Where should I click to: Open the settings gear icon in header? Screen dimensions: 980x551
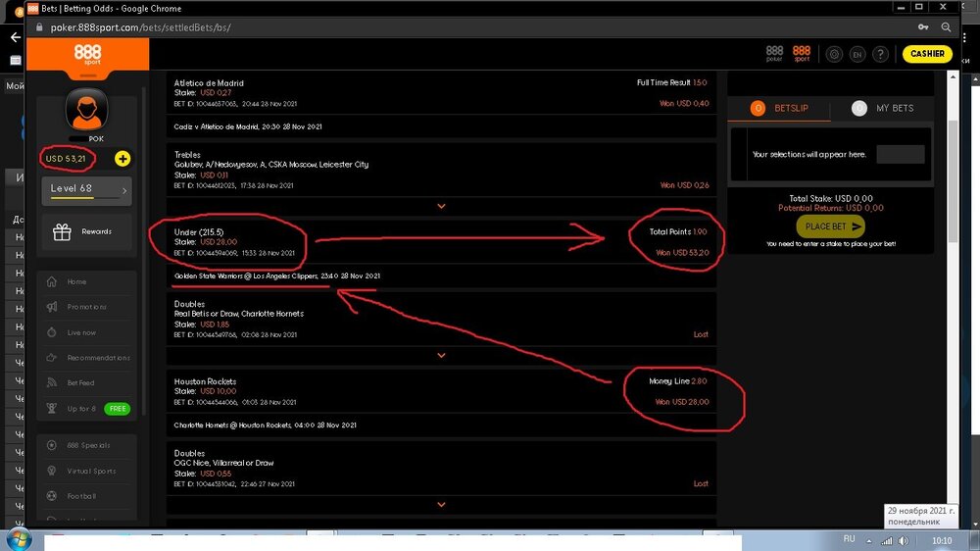click(x=834, y=54)
